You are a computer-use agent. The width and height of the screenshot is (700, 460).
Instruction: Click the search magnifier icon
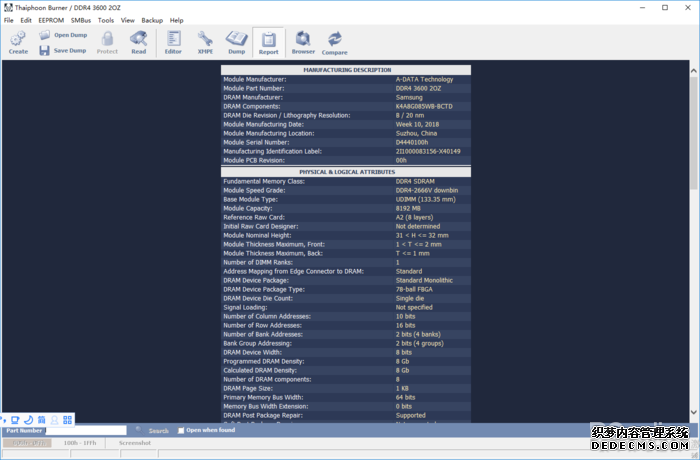pos(139,430)
